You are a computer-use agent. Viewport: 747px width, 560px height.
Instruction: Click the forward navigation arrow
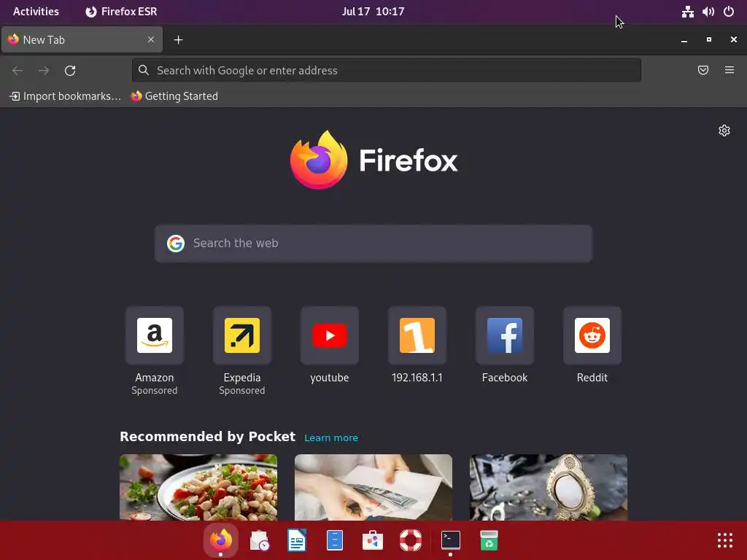[44, 71]
